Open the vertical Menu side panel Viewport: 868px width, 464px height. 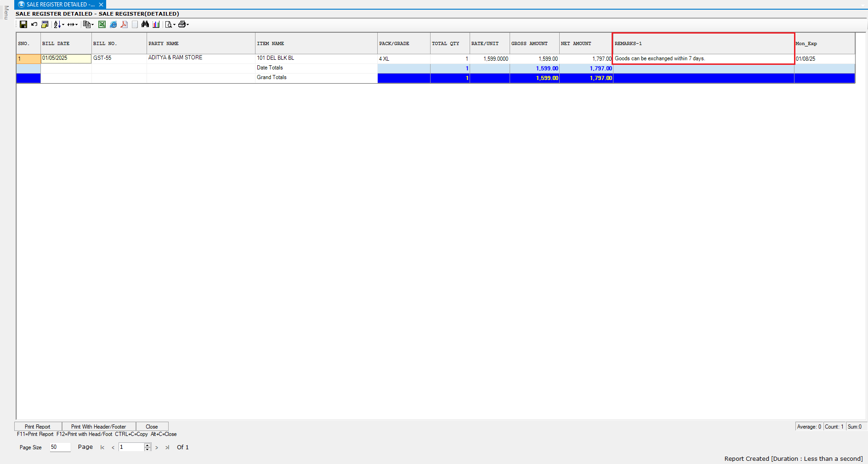pyautogui.click(x=6, y=12)
